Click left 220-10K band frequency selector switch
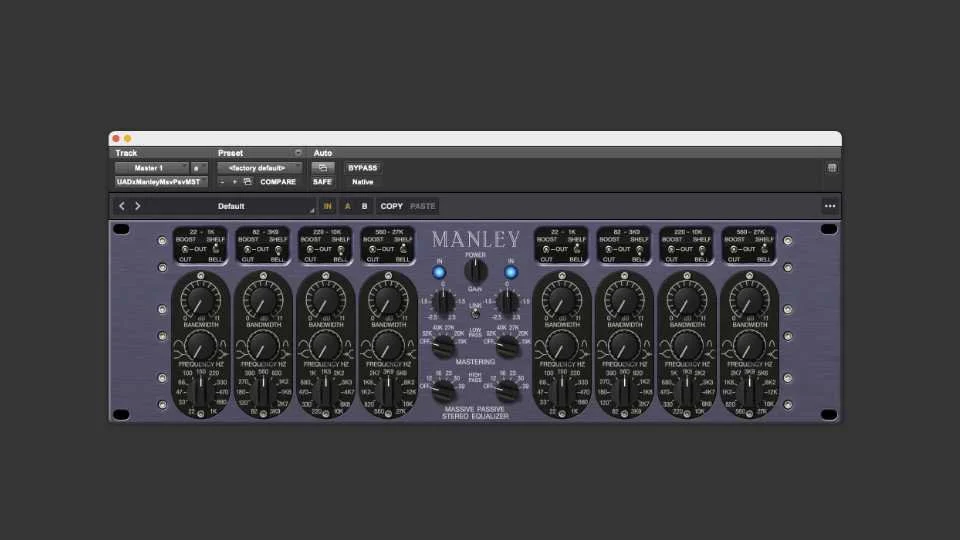This screenshot has height=540, width=960. 325,392
